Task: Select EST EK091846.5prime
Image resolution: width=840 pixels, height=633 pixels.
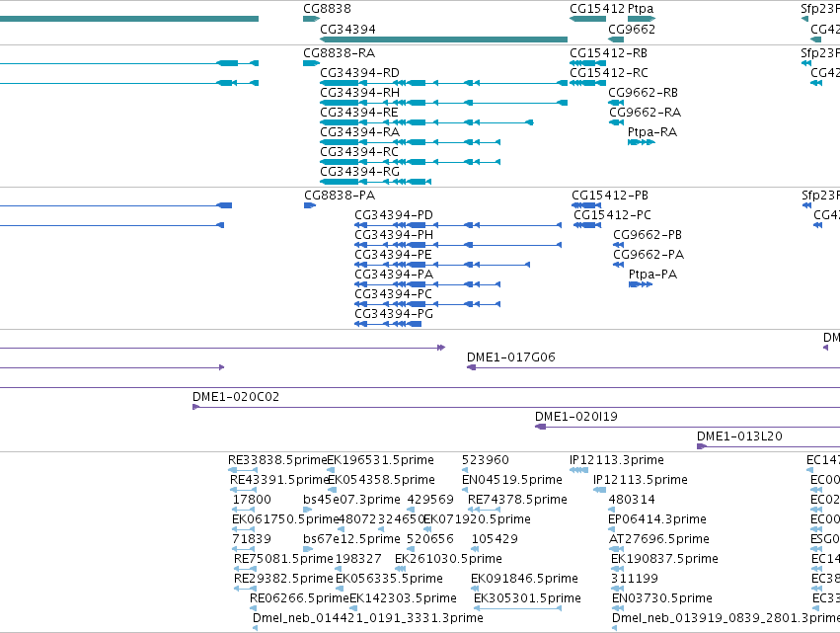Action: click(524, 579)
